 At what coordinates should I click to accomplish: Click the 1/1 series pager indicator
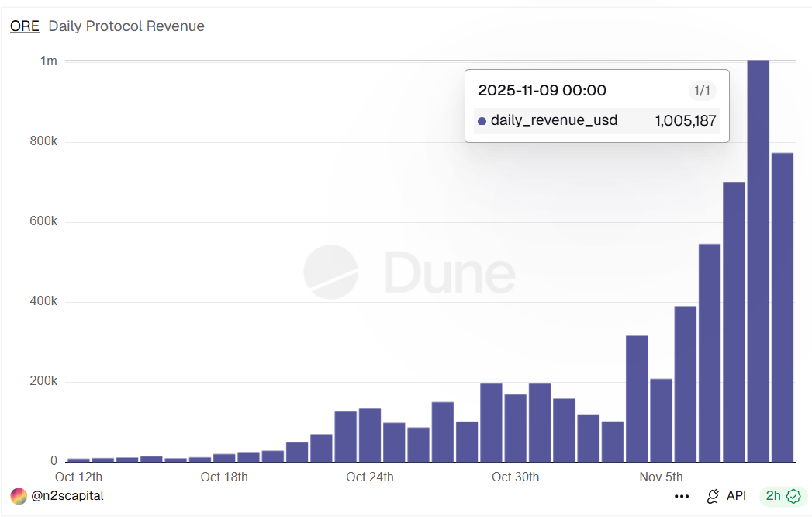tap(703, 90)
